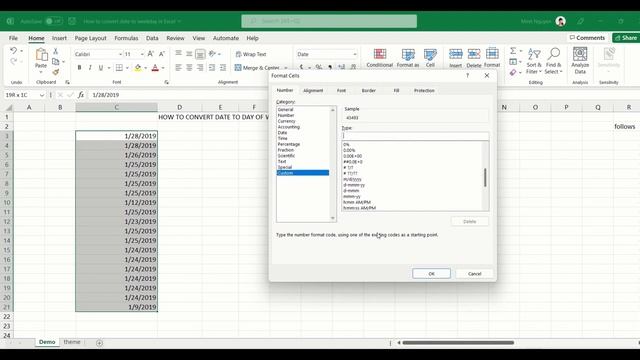This screenshot has width=640, height=360.
Task: Click the add new sheet plus icon
Action: 99,343
